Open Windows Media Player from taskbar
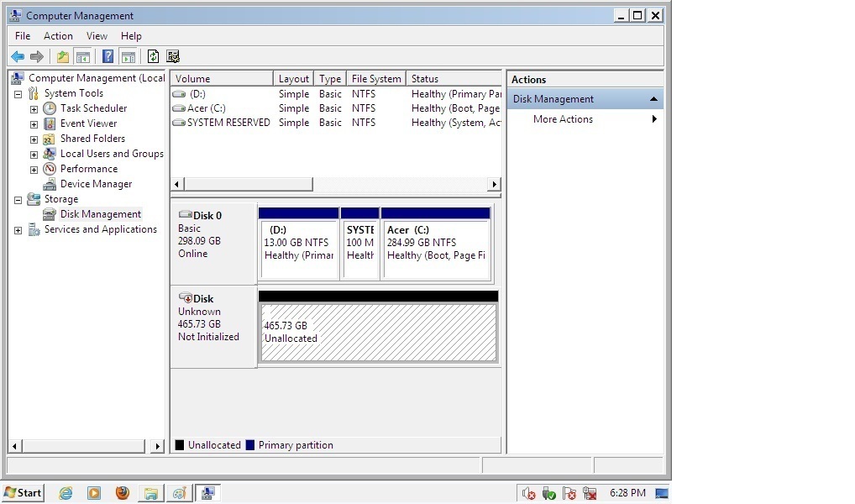 pos(94,493)
